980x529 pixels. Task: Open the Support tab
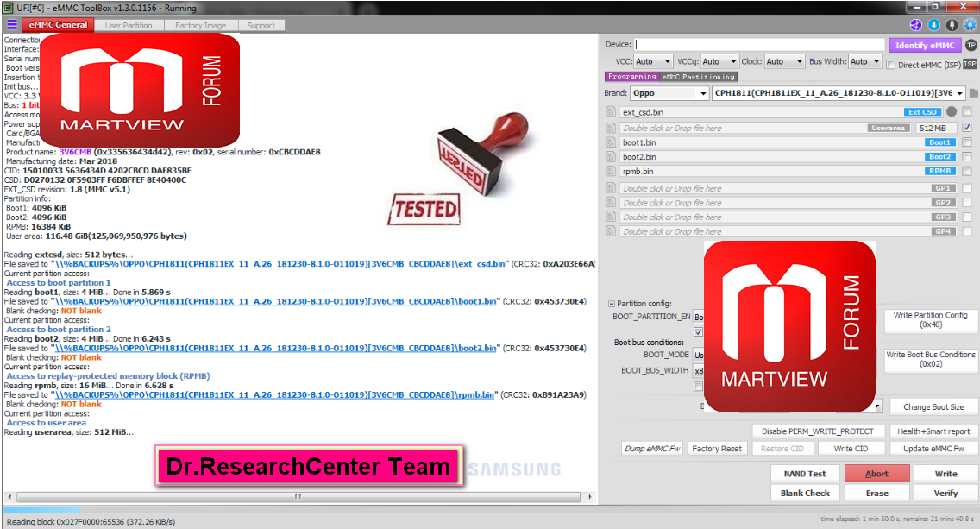[x=261, y=26]
